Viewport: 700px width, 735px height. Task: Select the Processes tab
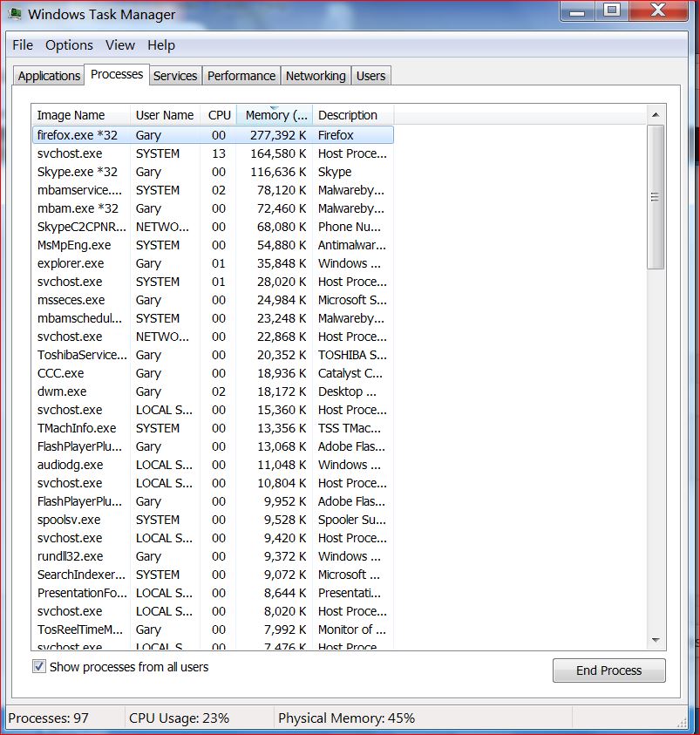[x=117, y=74]
